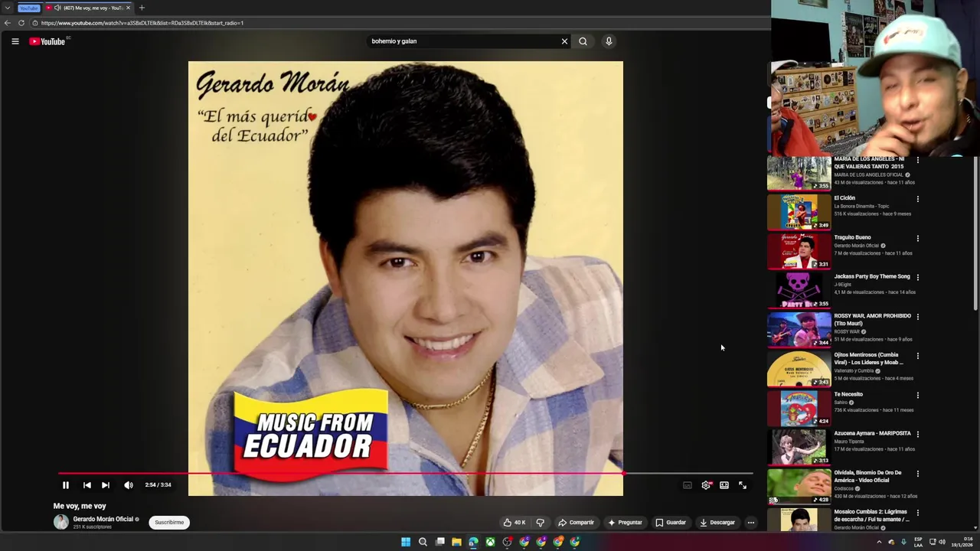The height and width of the screenshot is (551, 980).
Task: Download the video with Descargar
Action: 717,523
